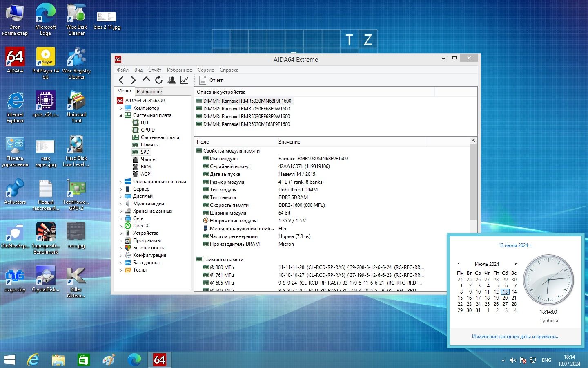This screenshot has height=368, width=588.
Task: Select day 20 in the calendar
Action: point(505,298)
